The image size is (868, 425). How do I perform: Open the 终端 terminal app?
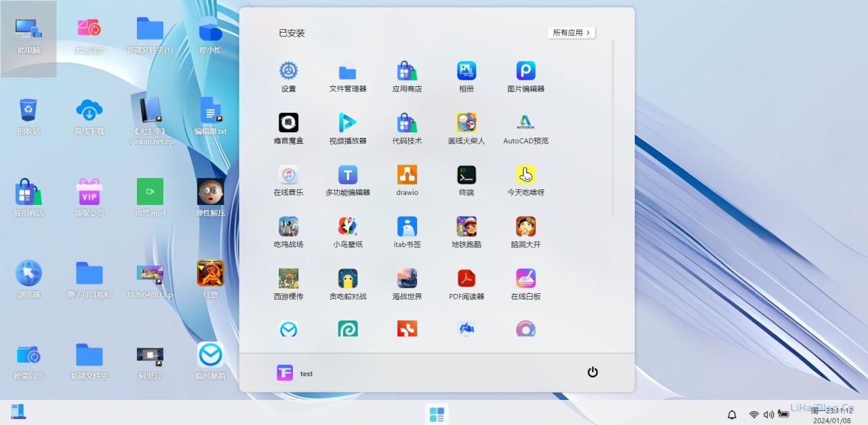tap(467, 181)
